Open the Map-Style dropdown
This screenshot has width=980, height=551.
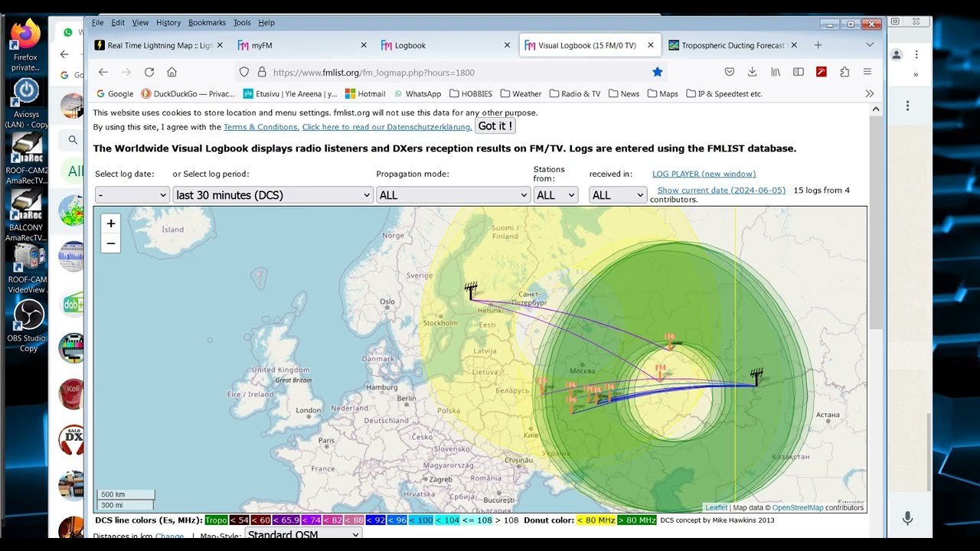303,534
